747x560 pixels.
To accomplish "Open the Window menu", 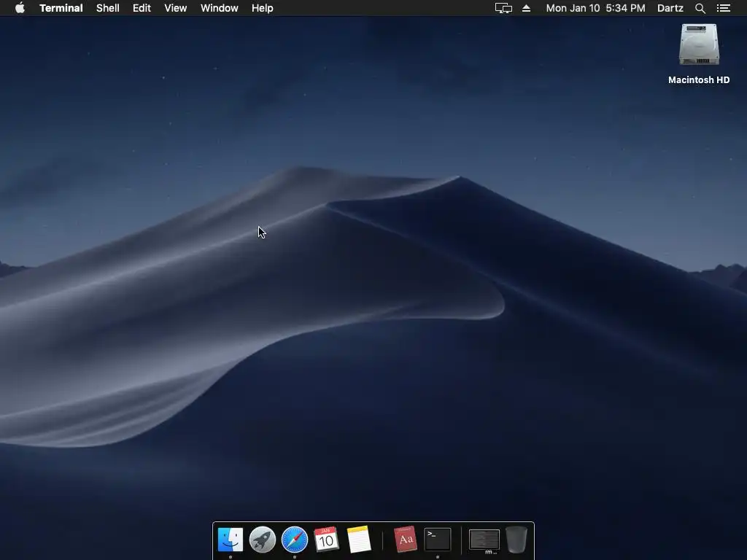I will [x=219, y=8].
